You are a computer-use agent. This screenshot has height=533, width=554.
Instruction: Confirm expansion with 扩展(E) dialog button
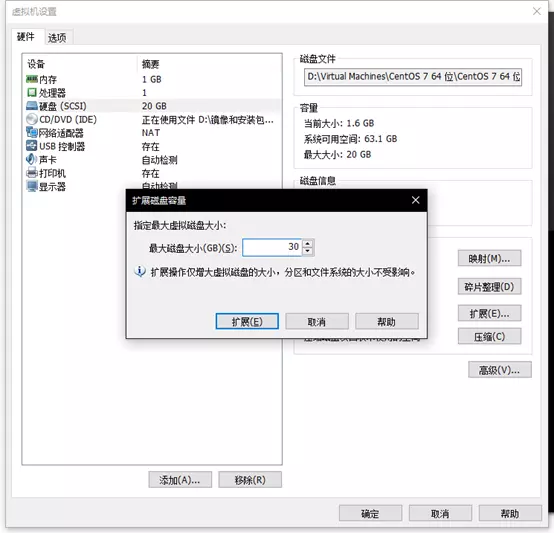click(247, 321)
